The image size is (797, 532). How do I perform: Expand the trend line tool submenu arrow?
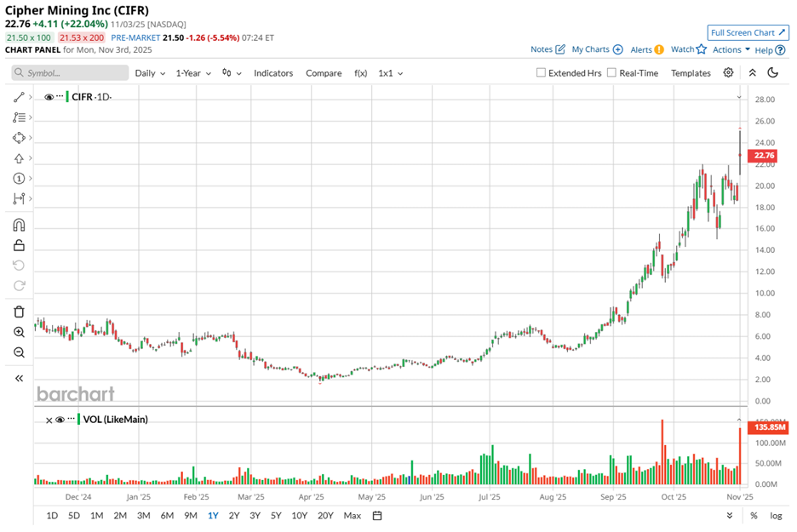(x=31, y=97)
